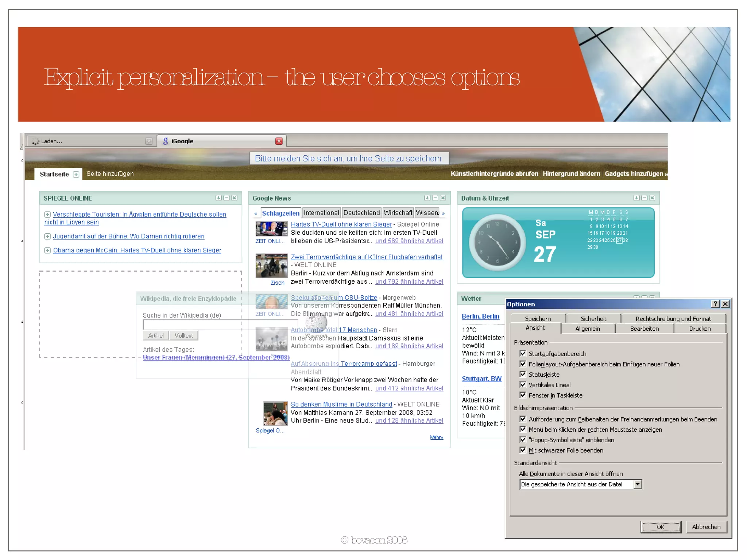
Task: Minimize the Google News gadget
Action: tap(435, 198)
